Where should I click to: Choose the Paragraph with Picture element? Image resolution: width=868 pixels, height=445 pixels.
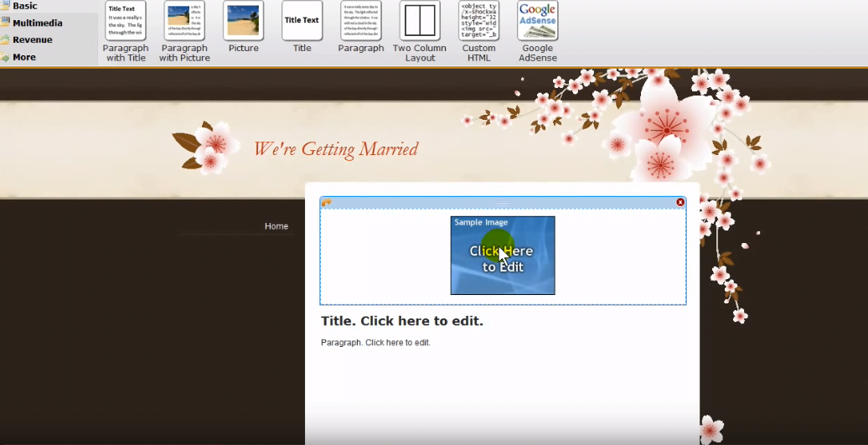click(184, 21)
